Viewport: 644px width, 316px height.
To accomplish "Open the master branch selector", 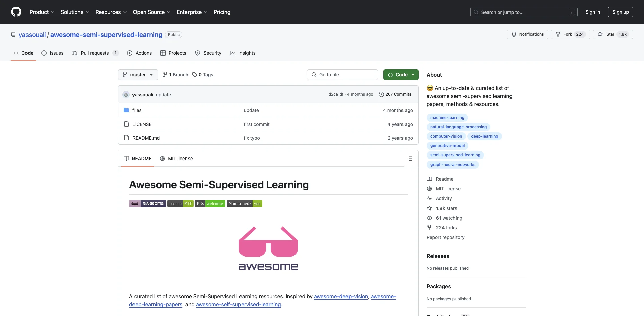I will (x=138, y=75).
